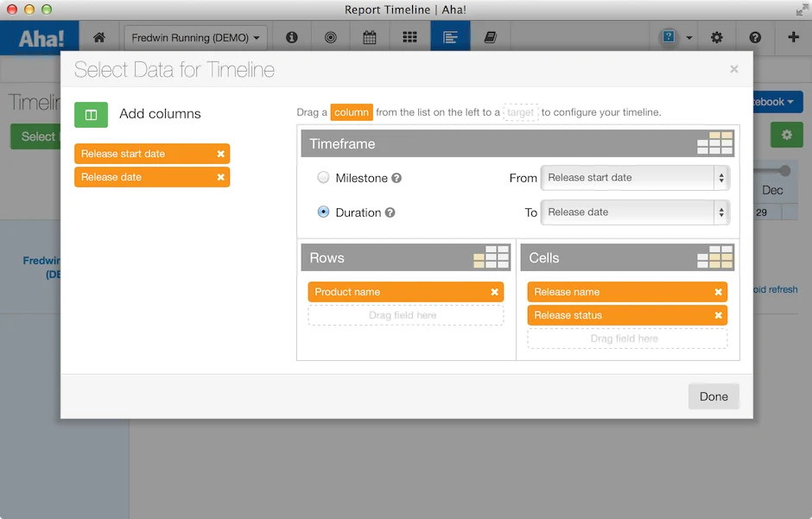Open the strategy target icon
Image resolution: width=812 pixels, height=519 pixels.
click(330, 37)
